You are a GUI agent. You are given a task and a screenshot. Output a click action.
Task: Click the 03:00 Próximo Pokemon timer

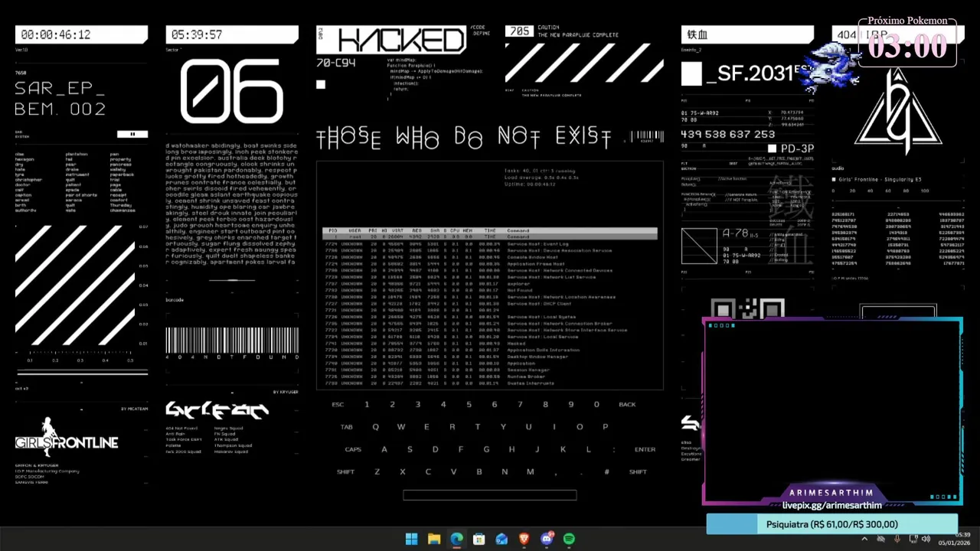click(x=907, y=47)
